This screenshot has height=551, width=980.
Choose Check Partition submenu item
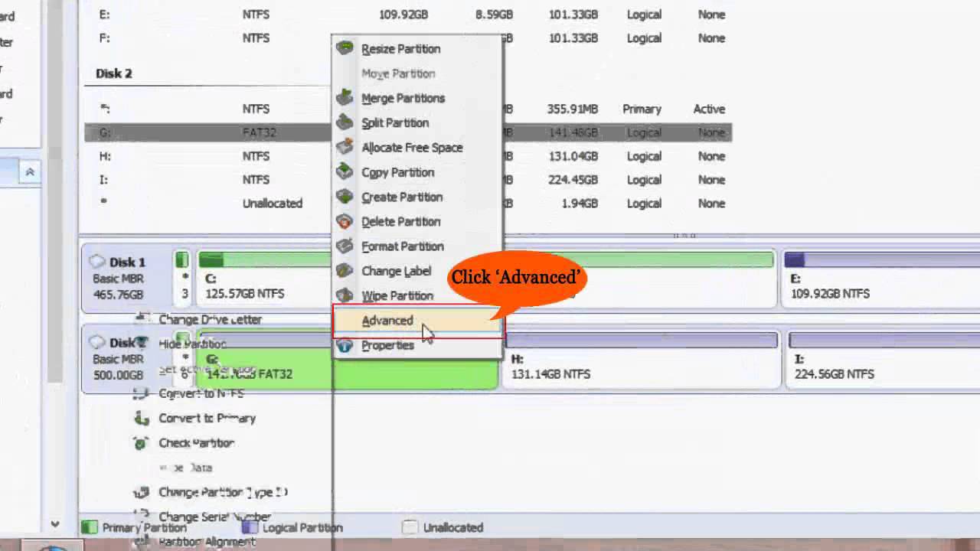pyautogui.click(x=196, y=443)
